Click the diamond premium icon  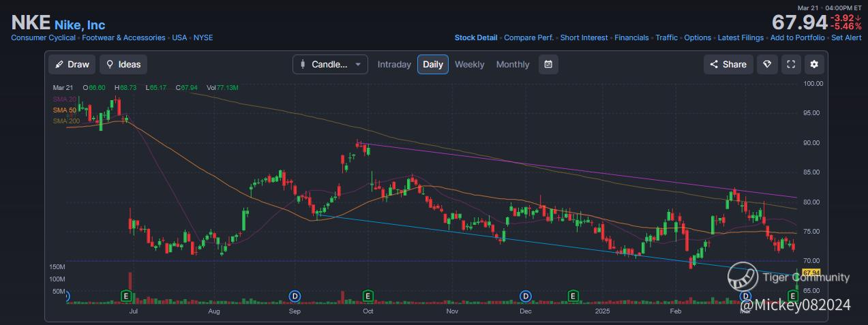pyautogui.click(x=767, y=65)
